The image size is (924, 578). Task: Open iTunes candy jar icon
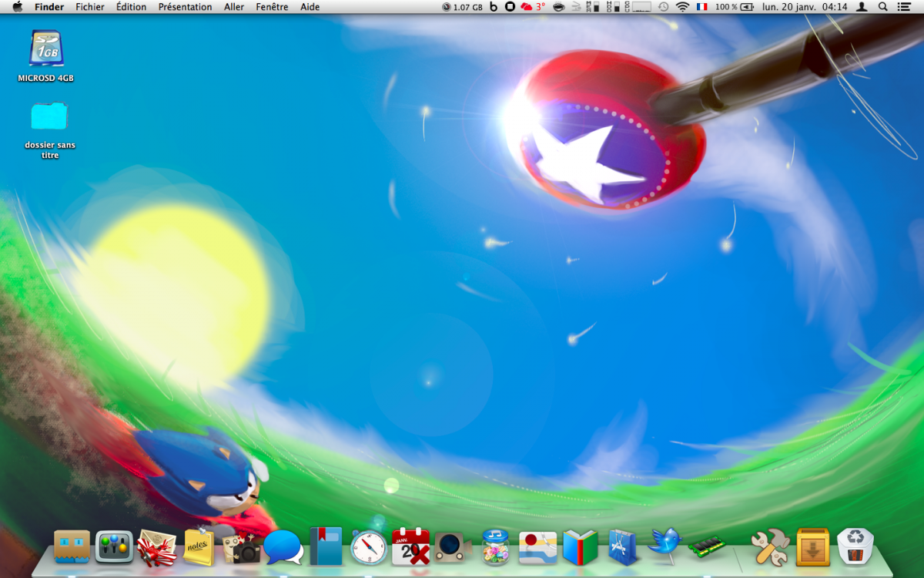[495, 546]
